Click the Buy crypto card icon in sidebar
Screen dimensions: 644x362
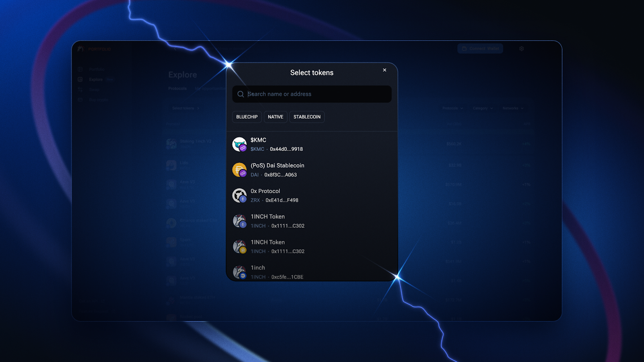[80, 100]
